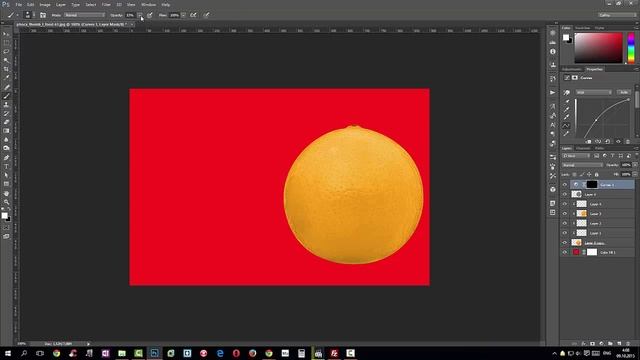Select the Healing Brush tool
Image resolution: width=640 pixels, height=360 pixels.
pyautogui.click(x=6, y=87)
